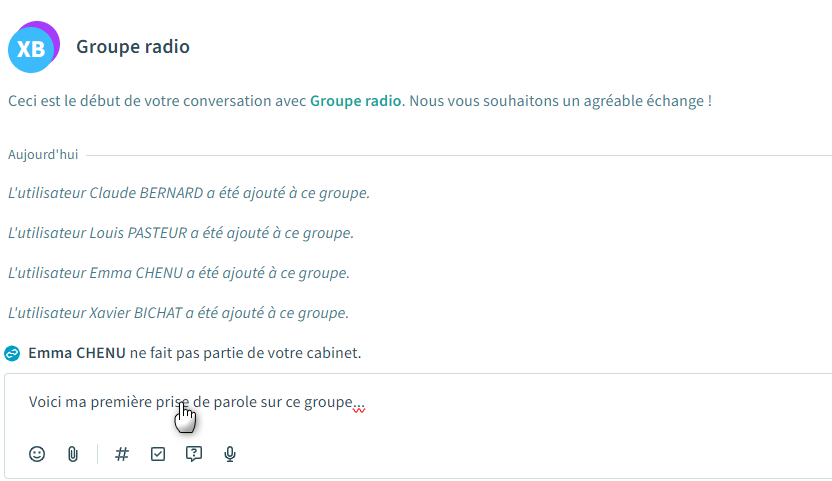Viewport: 832px width, 481px height.
Task: Click the blue link icon beside Emma CHENU
Action: (13, 353)
